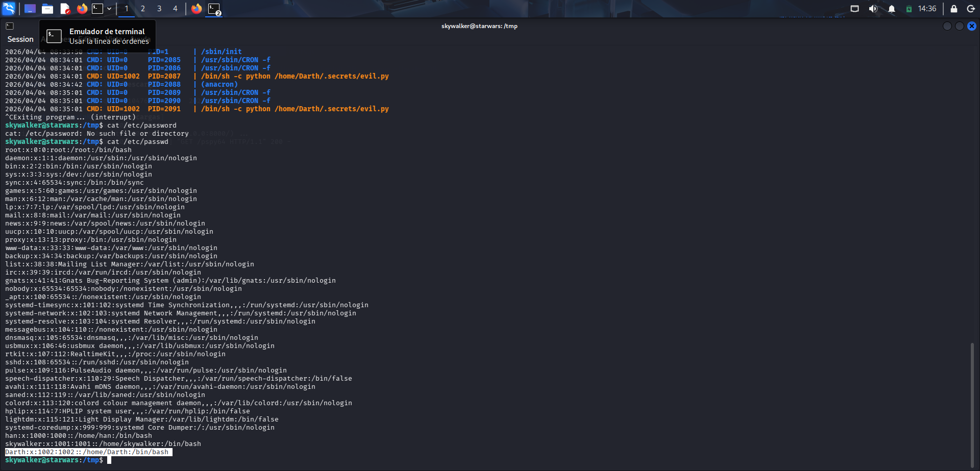Open the terminal emulator launcher
Image resolution: width=980 pixels, height=471 pixels.
(x=97, y=9)
